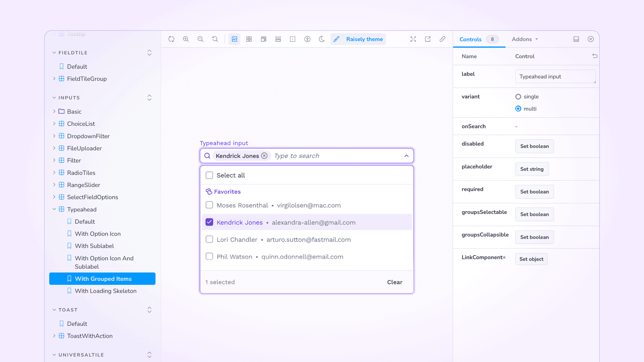Click the remount component icon

171,39
